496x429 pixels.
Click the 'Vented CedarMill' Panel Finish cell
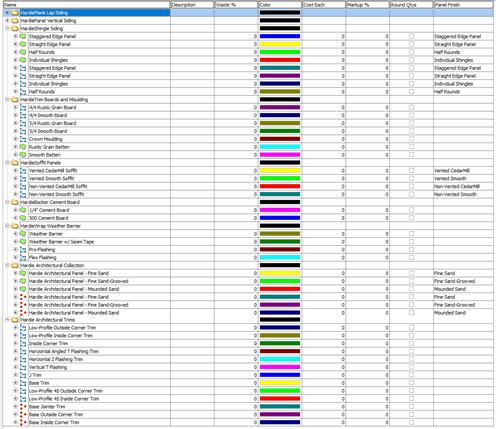(463, 171)
